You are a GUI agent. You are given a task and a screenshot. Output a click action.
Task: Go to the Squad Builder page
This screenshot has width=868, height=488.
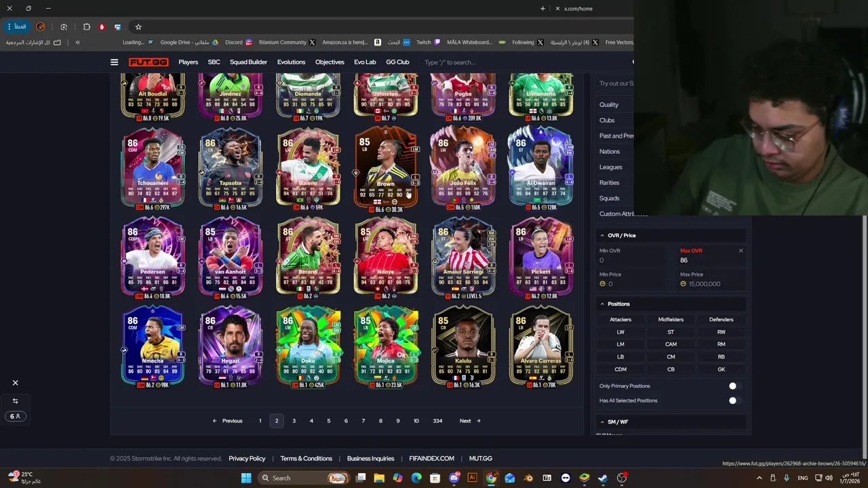coord(248,62)
